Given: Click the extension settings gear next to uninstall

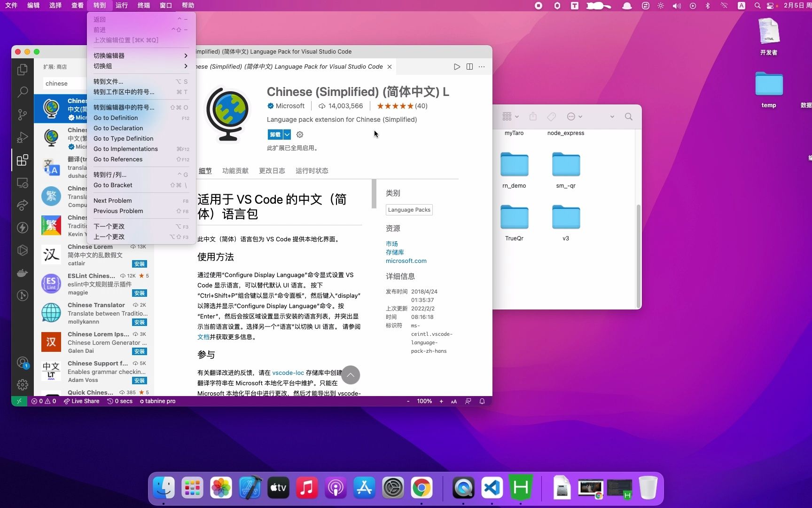Looking at the screenshot, I should coord(300,135).
